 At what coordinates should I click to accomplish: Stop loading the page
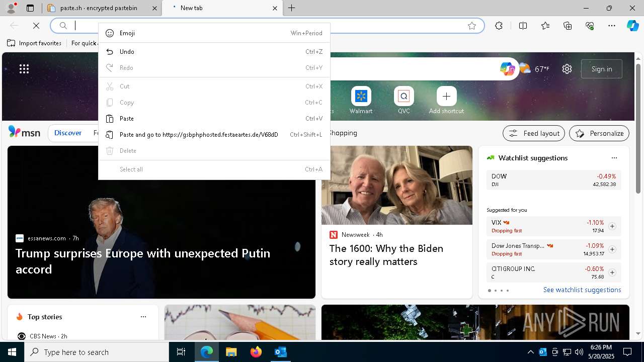tap(36, 26)
